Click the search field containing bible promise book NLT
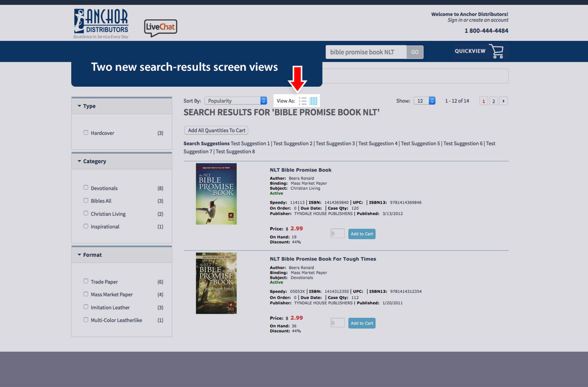 (366, 52)
